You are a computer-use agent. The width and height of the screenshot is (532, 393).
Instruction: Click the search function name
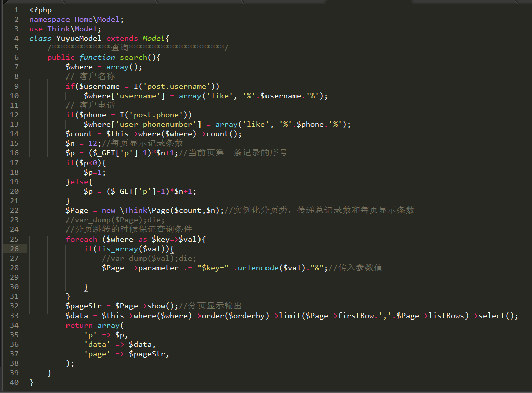(134, 57)
